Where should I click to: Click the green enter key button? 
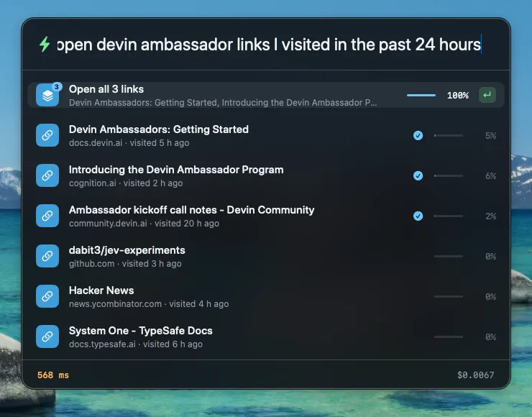(x=487, y=95)
